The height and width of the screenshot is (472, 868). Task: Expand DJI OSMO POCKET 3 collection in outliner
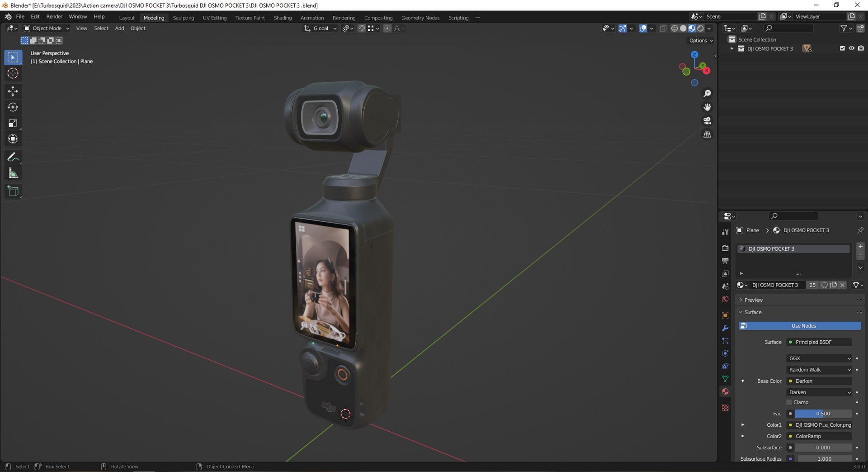[x=732, y=48]
